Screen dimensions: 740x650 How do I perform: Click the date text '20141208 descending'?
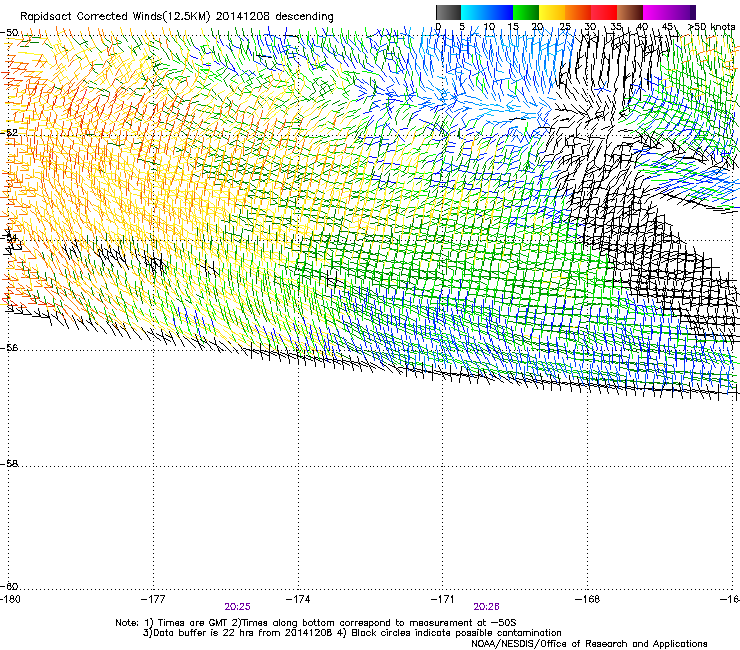(x=274, y=17)
